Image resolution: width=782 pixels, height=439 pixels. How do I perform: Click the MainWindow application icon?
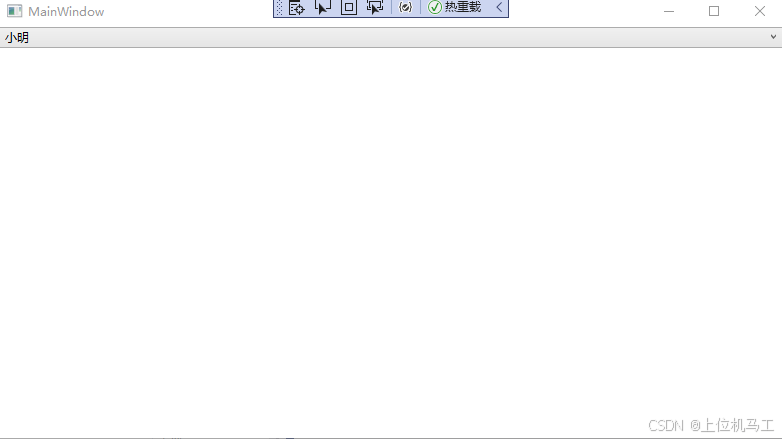tap(14, 11)
